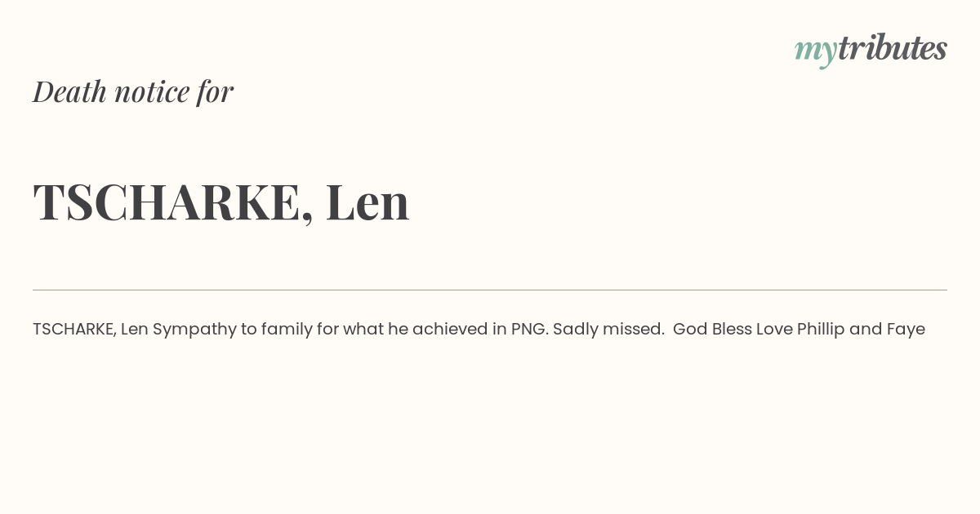Click the notice body text paragraph

pos(479,330)
